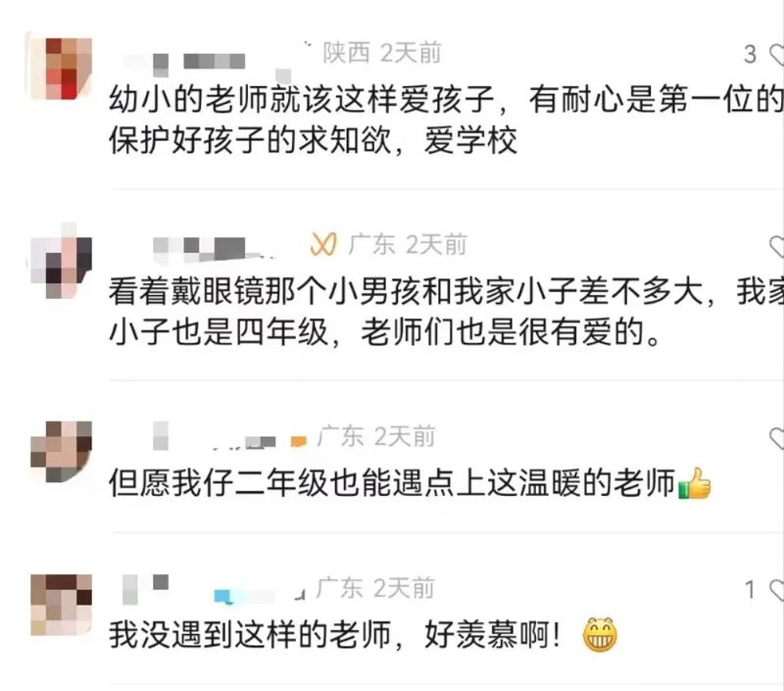The width and height of the screenshot is (784, 691).
Task: Select comment text starting with 但愿我仔
Action: pyautogui.click(x=410, y=483)
